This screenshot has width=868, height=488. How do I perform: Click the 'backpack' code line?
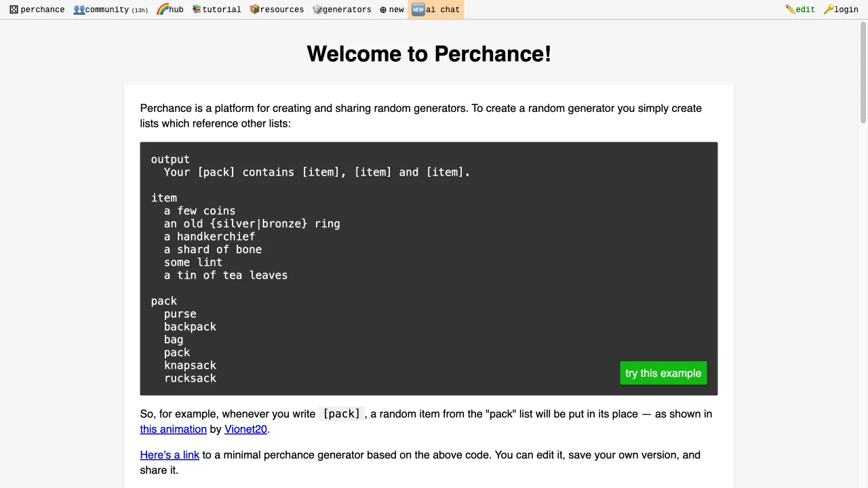point(190,327)
